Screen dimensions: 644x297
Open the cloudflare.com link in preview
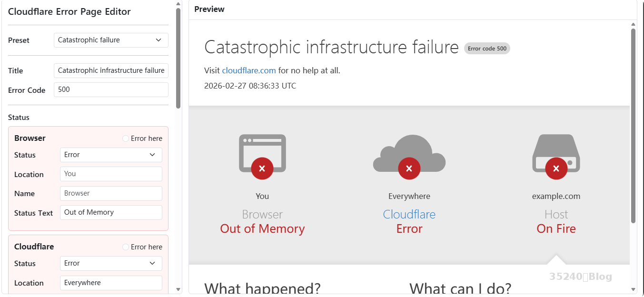(249, 70)
